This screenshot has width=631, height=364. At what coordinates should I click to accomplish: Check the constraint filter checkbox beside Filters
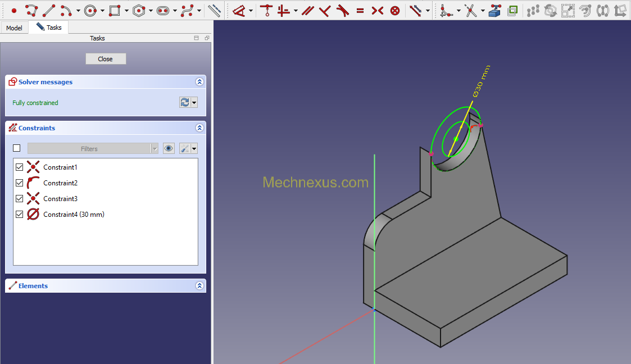pos(16,148)
